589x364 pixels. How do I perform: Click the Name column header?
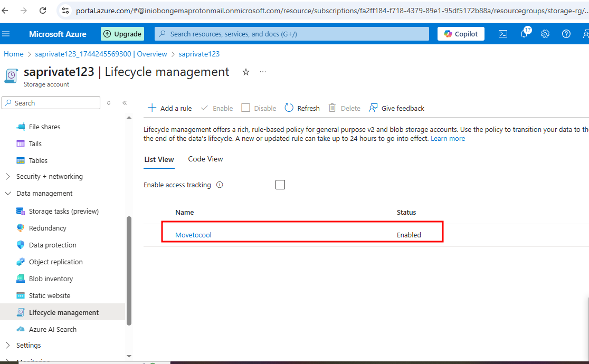[184, 212]
